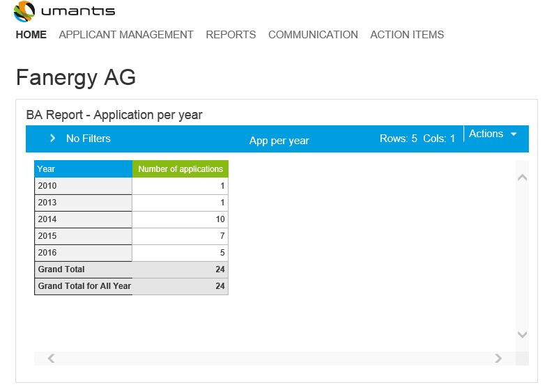The image size is (547, 392).
Task: Select the 2014 year row
Action: pyautogui.click(x=83, y=219)
